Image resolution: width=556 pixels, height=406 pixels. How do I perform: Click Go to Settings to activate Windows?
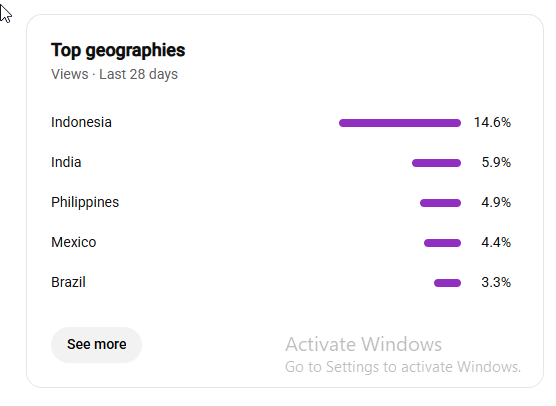(x=403, y=367)
